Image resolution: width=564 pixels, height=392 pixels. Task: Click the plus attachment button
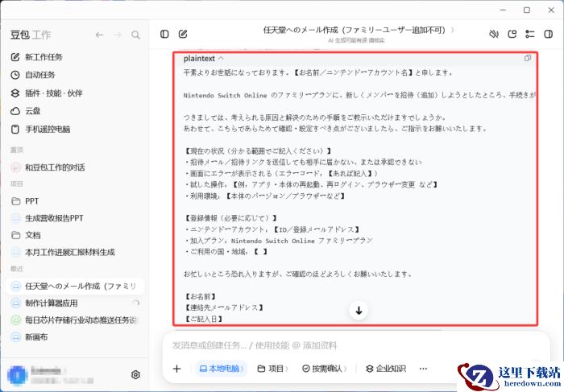[x=176, y=369]
